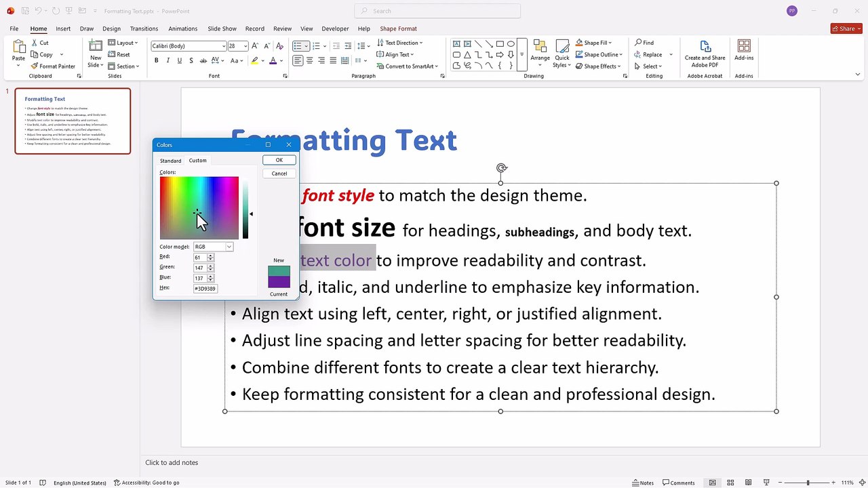Increase list indent level

(348, 46)
